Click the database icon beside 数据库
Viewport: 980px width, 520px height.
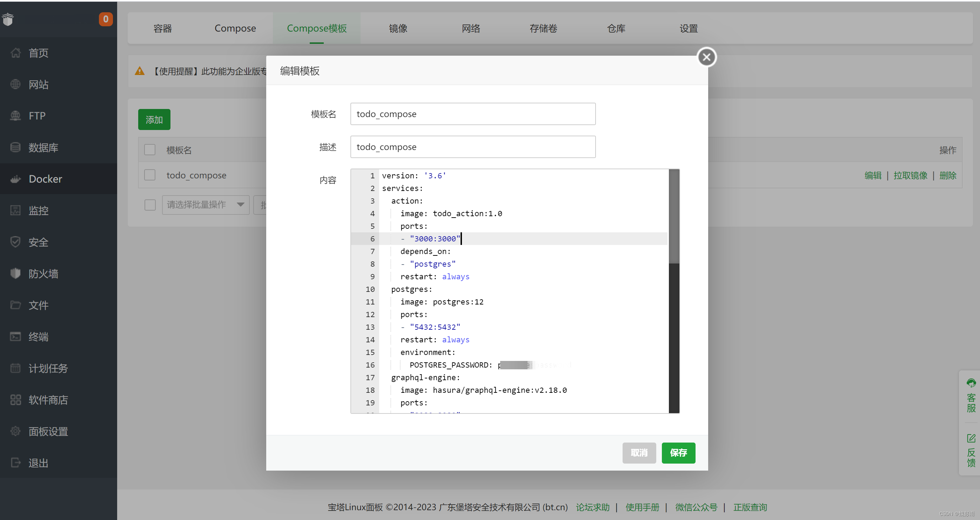(15, 148)
